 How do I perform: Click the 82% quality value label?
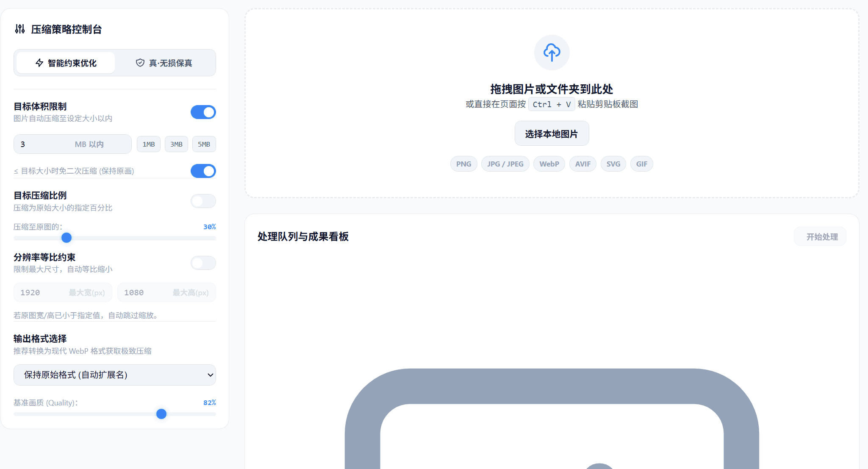209,402
